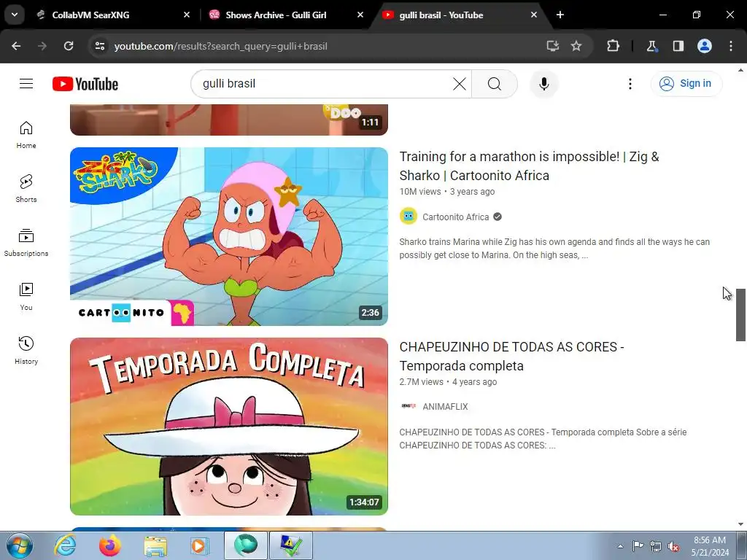Open Windows Media Player taskbar icon

point(200,545)
